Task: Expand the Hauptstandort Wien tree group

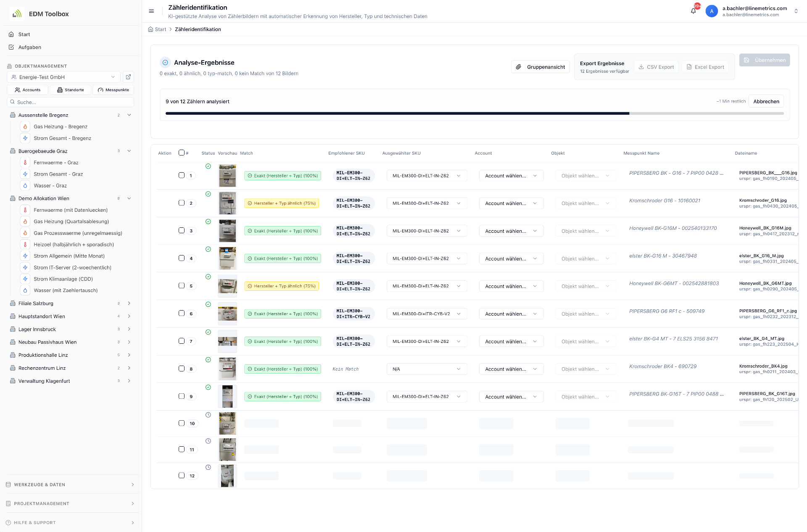Action: (x=129, y=316)
